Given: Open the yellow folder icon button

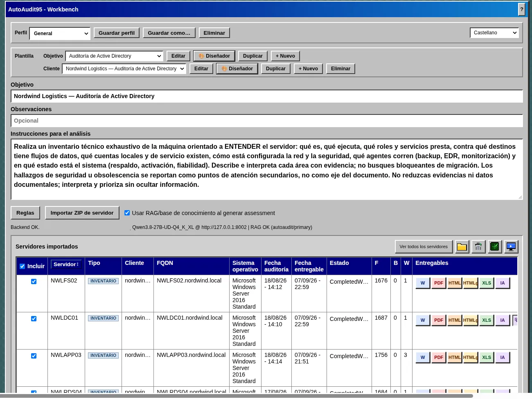Looking at the screenshot, I should tap(462, 247).
